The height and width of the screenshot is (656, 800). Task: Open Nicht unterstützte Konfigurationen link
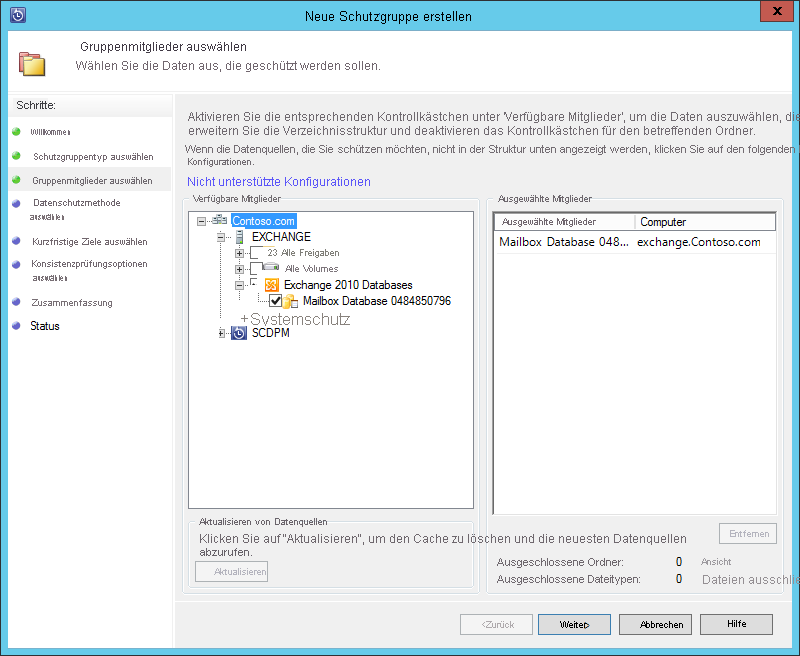[279, 182]
